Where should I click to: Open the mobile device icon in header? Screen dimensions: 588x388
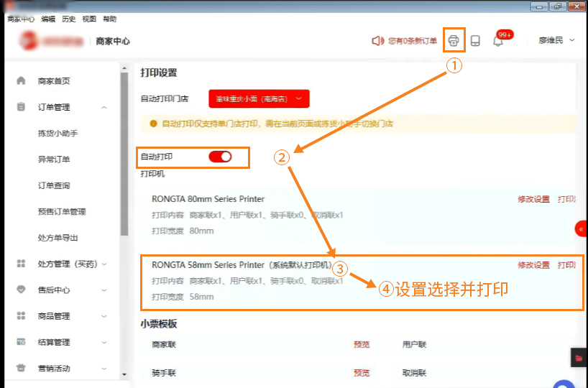(475, 41)
